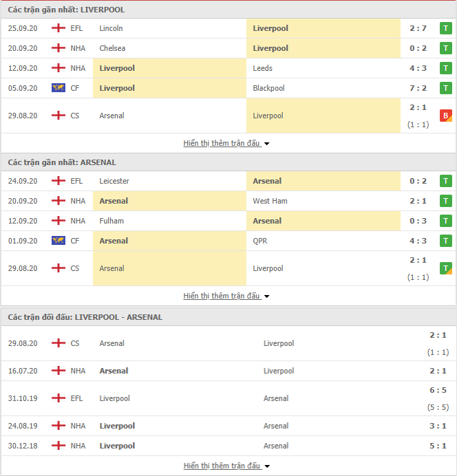
Task: Click green T badge for Leicester vs Arsenal
Action: click(446, 181)
